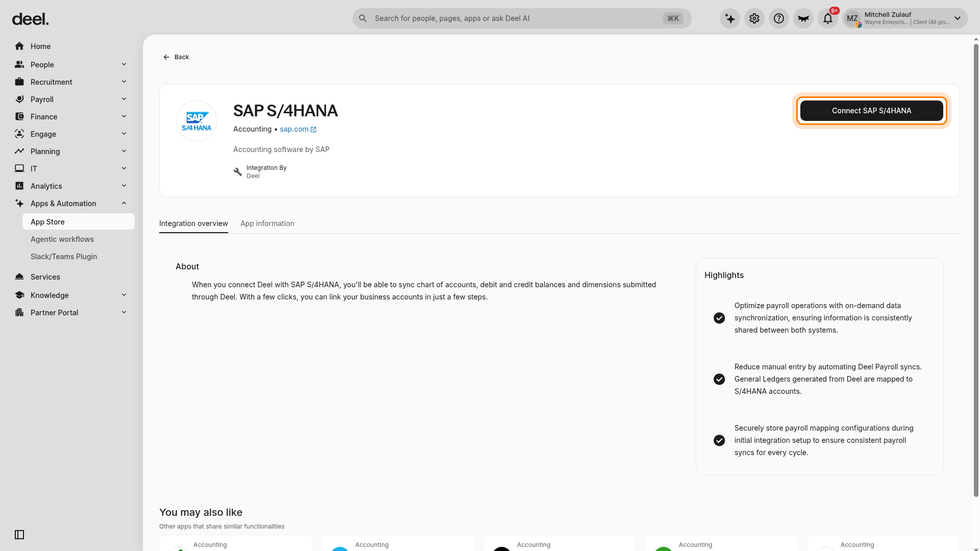This screenshot has width=980, height=551.
Task: Click the "About" heading
Action: pos(187,267)
